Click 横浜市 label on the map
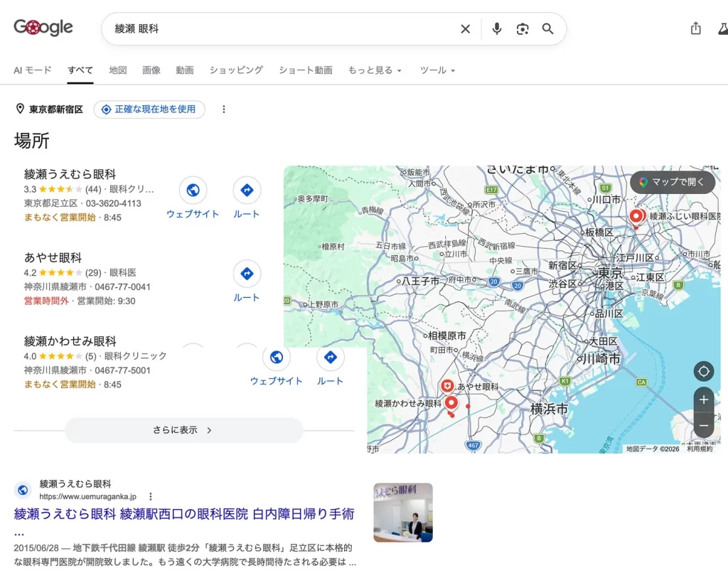728x573 pixels. click(x=549, y=409)
